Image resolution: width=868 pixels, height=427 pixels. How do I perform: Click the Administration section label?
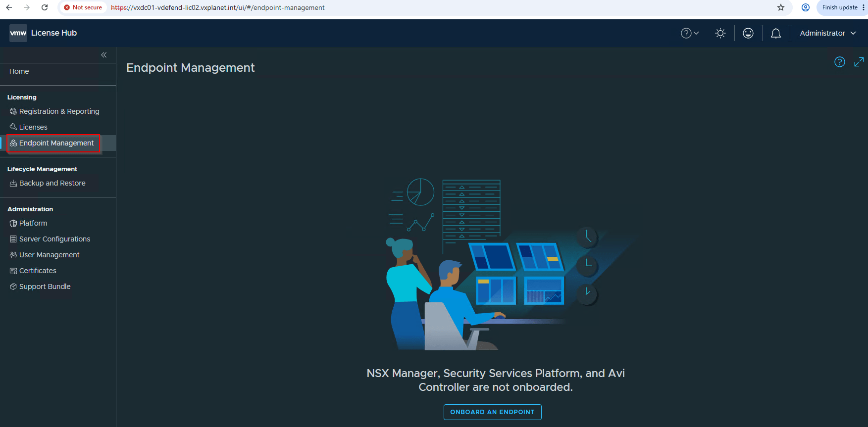pos(30,209)
